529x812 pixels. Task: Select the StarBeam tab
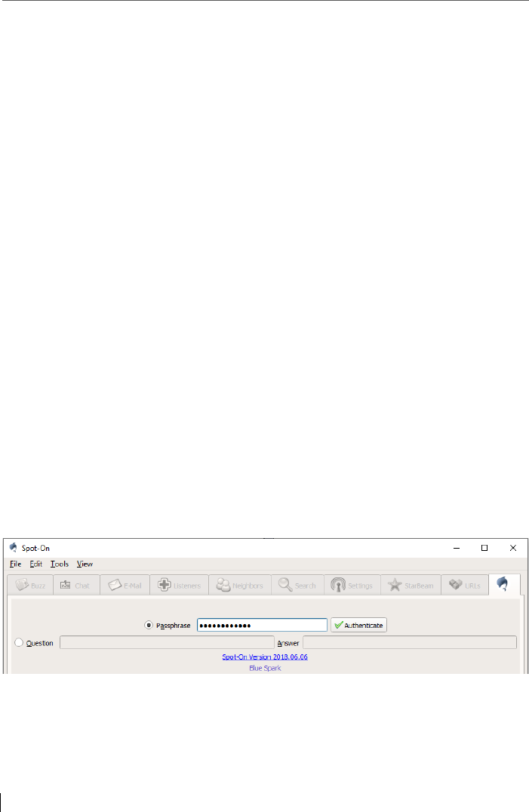411,585
